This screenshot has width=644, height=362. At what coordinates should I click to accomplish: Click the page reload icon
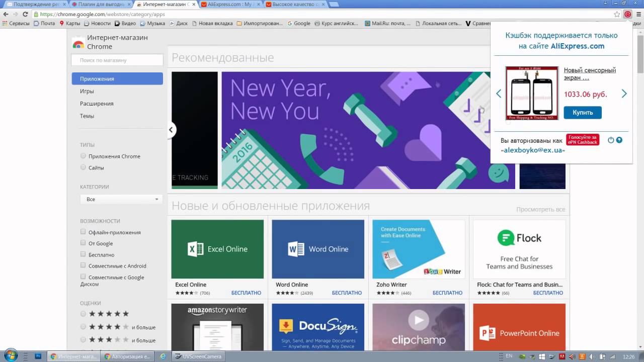coord(26,14)
